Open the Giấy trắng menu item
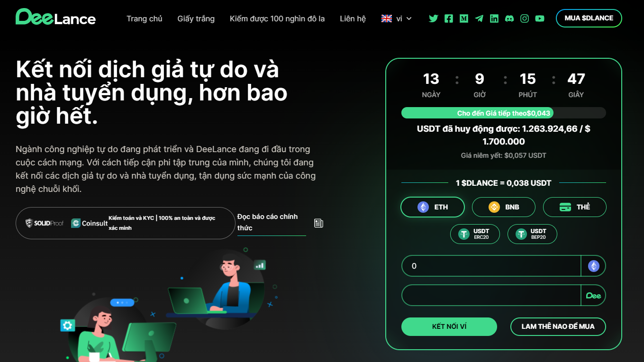Image resolution: width=644 pixels, height=362 pixels. point(196,18)
